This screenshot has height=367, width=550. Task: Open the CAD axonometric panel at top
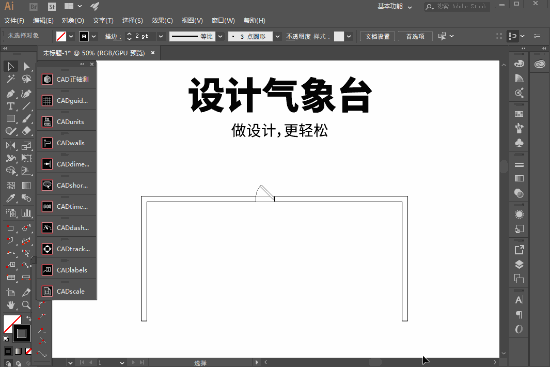(67, 79)
